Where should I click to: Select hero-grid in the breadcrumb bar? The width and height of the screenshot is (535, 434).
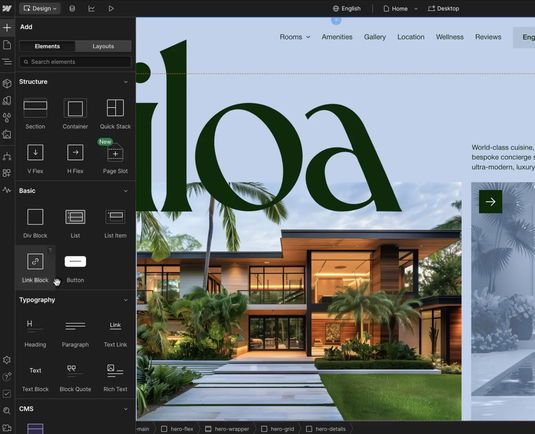(x=278, y=429)
